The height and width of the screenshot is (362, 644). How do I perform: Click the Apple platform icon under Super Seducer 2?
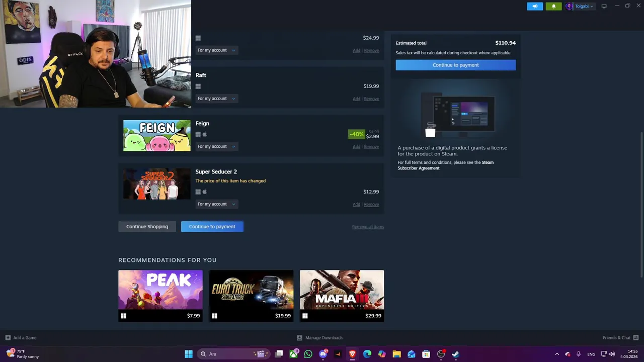[x=205, y=192]
